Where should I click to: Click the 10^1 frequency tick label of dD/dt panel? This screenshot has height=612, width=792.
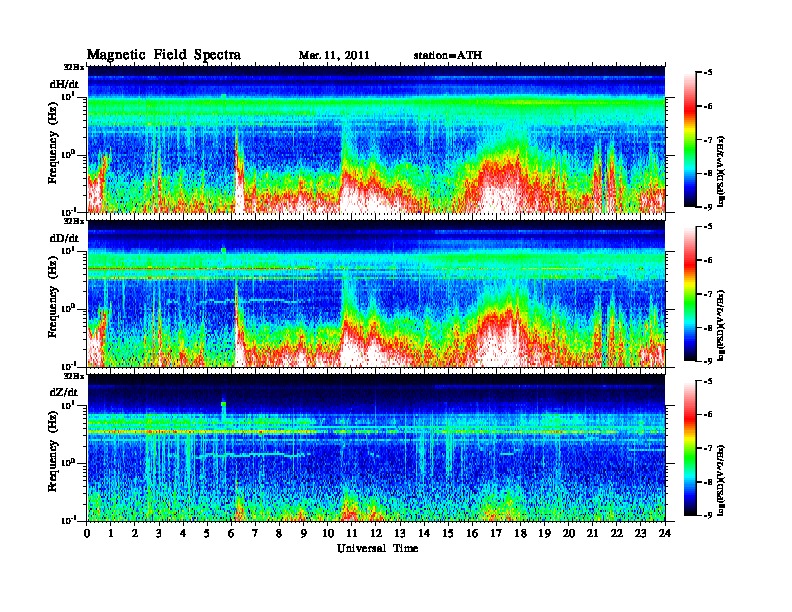point(68,250)
